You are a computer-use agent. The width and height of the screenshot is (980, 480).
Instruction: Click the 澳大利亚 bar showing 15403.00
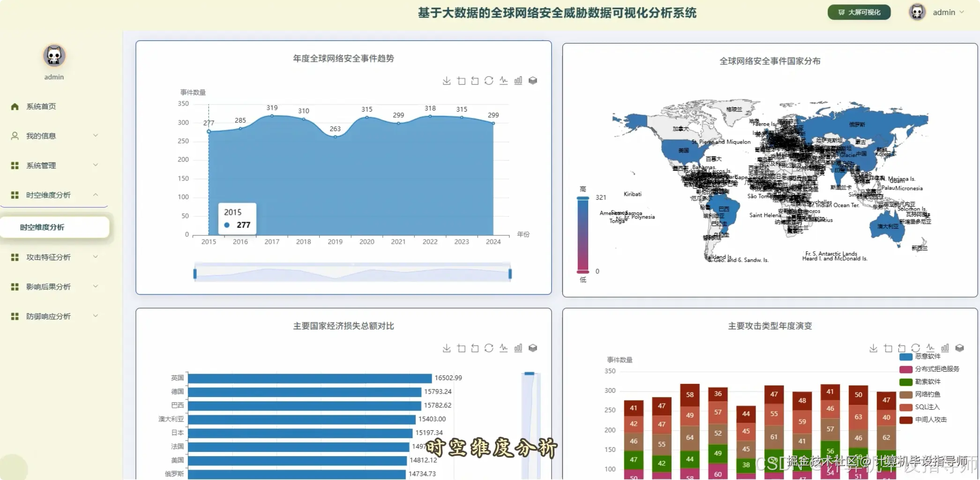pos(302,419)
